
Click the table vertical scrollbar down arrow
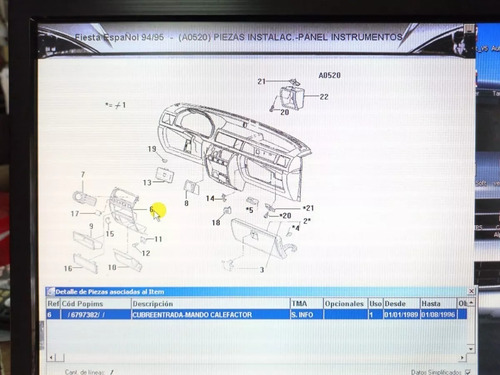click(x=471, y=349)
